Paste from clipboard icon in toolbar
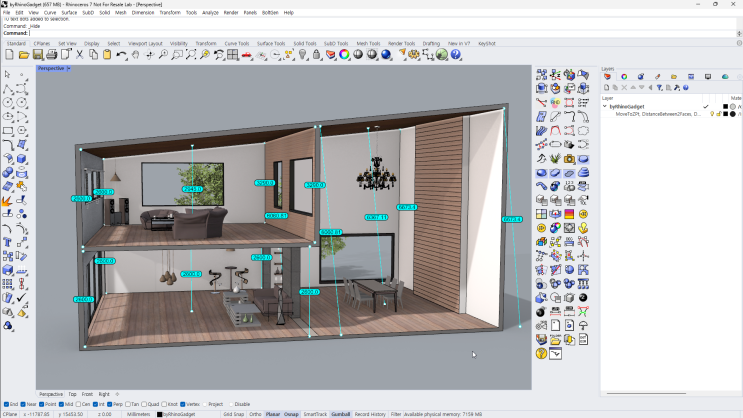743x418 pixels. (x=107, y=55)
